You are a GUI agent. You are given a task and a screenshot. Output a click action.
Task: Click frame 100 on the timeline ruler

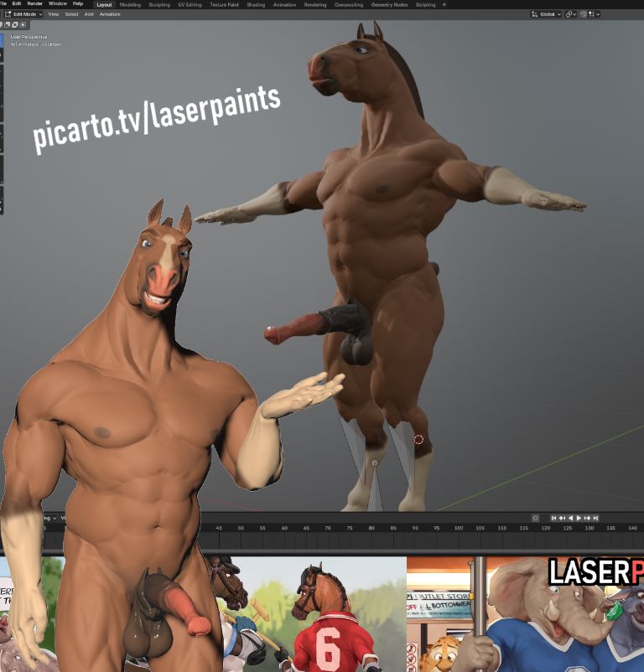[459, 529]
